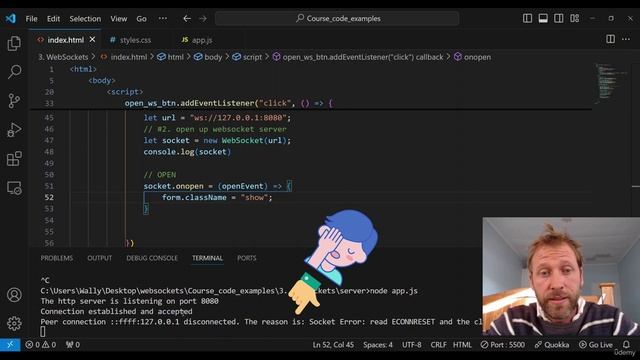Go forward with the right arrow
This screenshot has height=360, width=640.
tap(202, 18)
